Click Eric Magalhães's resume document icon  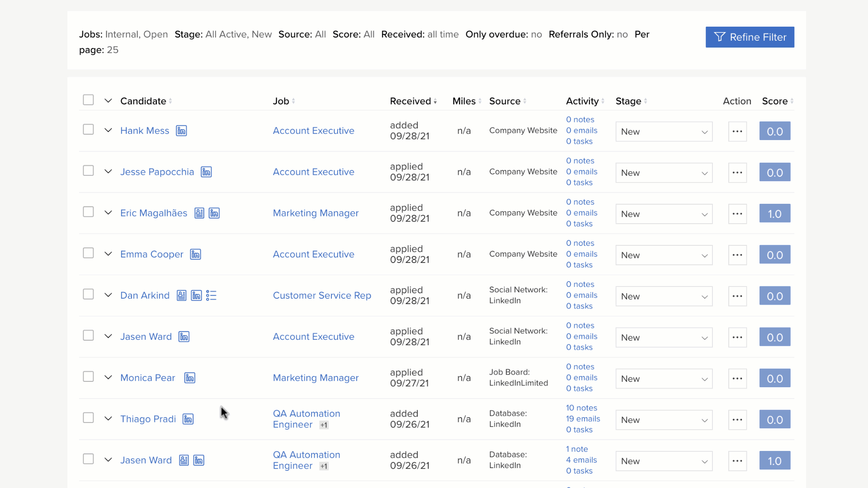click(199, 213)
